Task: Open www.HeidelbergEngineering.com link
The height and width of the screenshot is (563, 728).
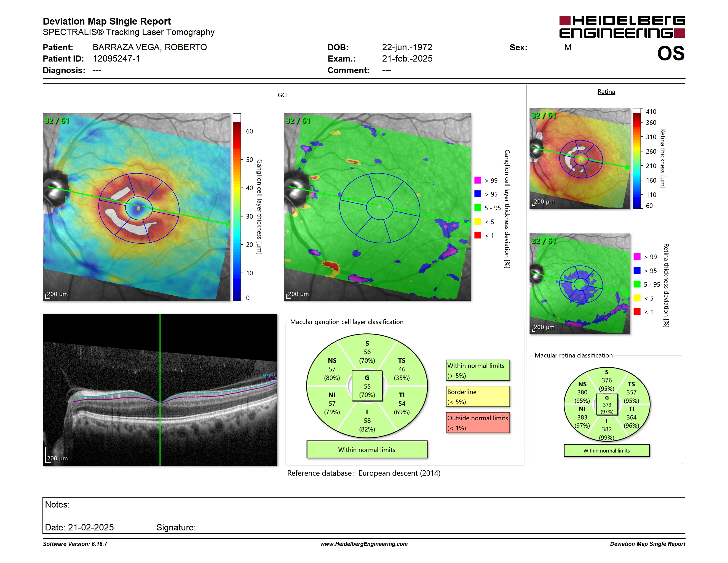Action: 364,544
